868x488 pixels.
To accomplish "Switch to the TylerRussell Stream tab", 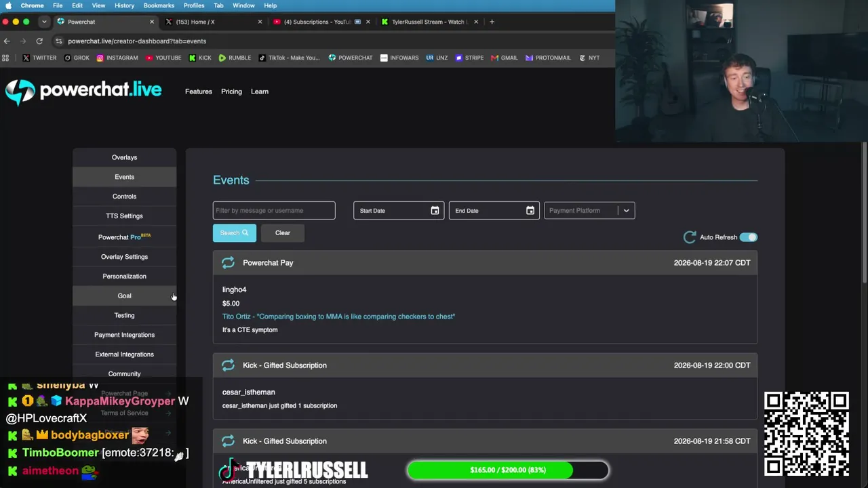I will click(x=429, y=22).
